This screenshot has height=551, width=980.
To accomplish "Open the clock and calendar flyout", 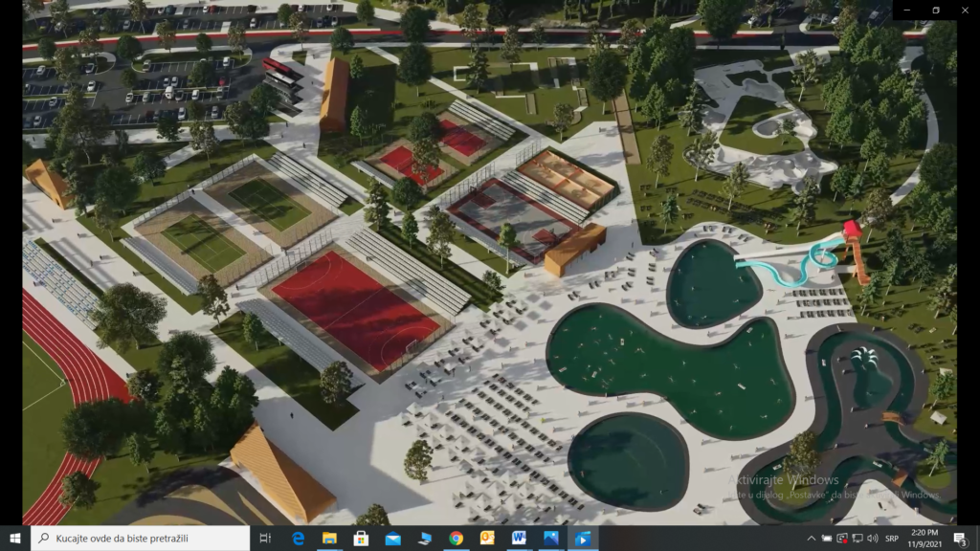I will pos(924,538).
